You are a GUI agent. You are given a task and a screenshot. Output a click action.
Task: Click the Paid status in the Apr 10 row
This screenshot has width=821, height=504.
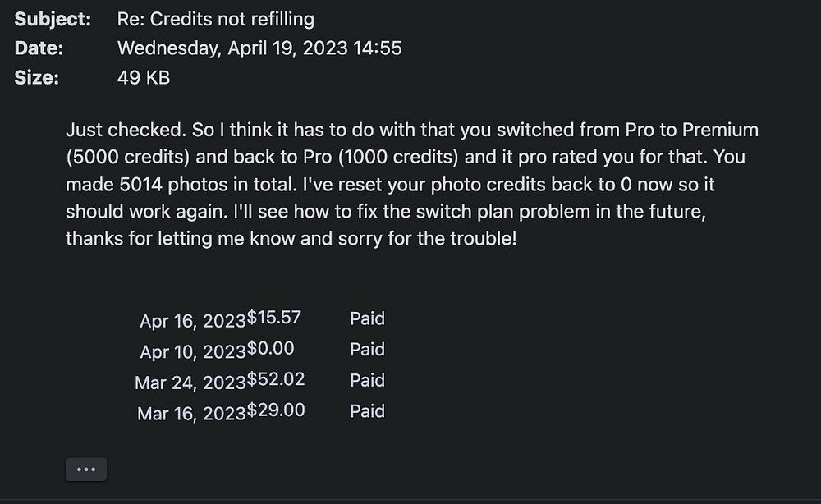click(367, 350)
